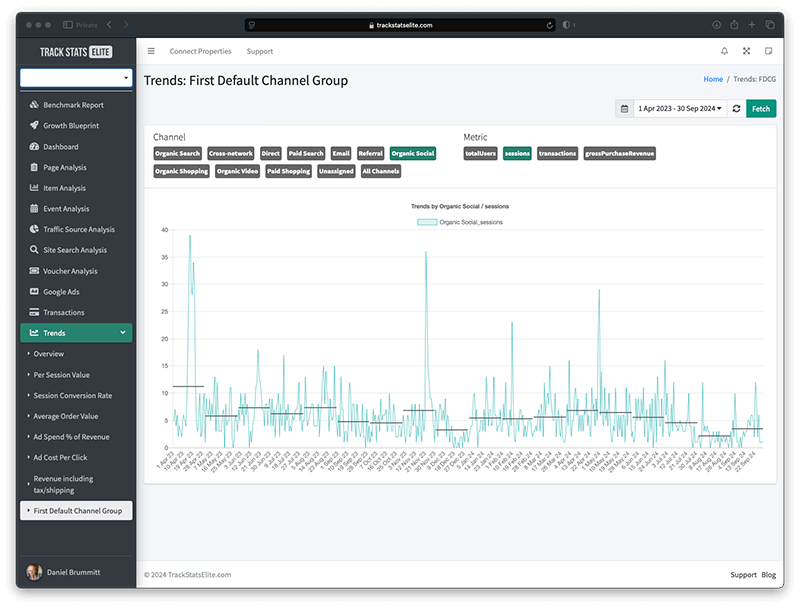Click the Safari sidebar icon

pyautogui.click(x=68, y=24)
